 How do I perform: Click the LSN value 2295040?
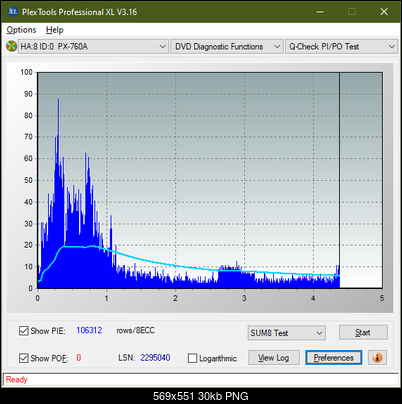click(x=155, y=358)
